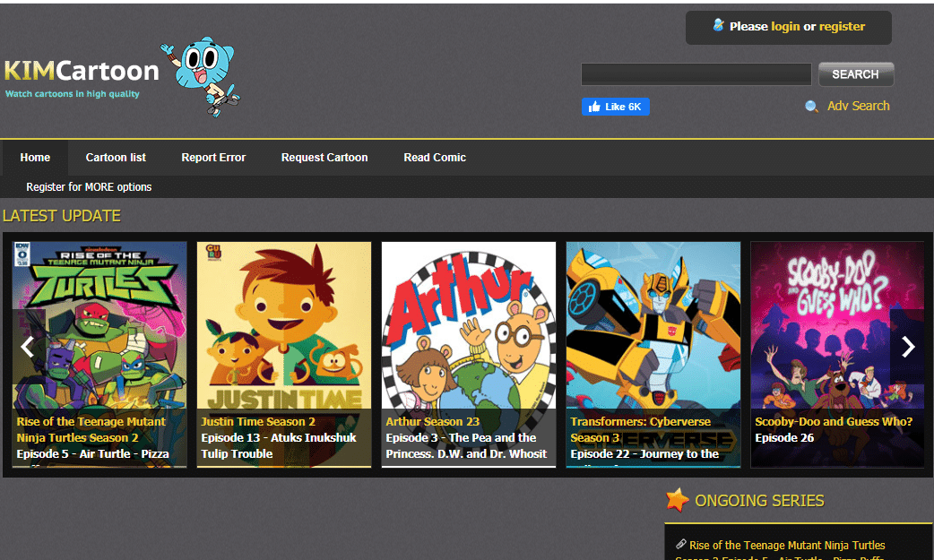The height and width of the screenshot is (560, 934).
Task: Focus the cartoon search text box
Action: click(x=696, y=74)
